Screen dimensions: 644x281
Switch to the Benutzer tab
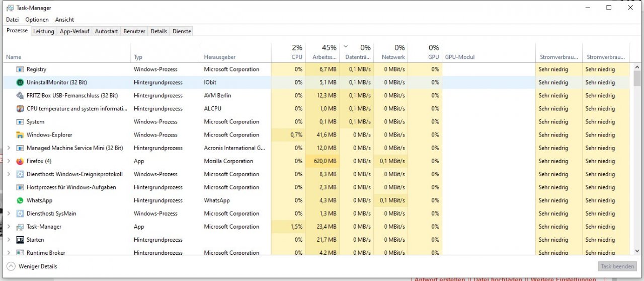134,31
